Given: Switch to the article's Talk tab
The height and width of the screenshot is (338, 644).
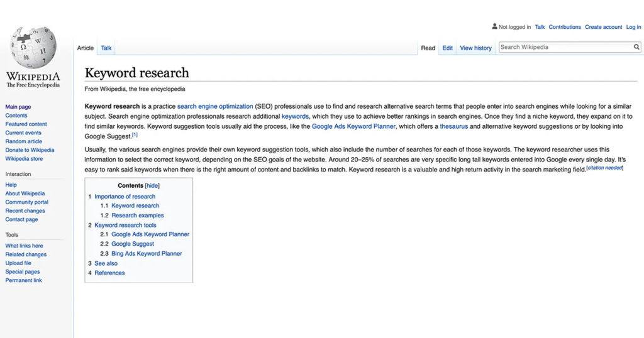Looking at the screenshot, I should tap(106, 48).
